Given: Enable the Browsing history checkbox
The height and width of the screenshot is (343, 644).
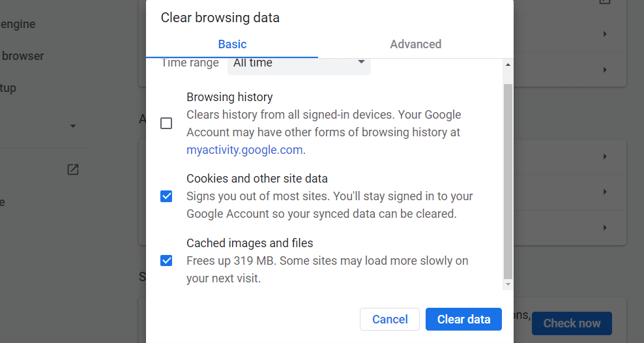Looking at the screenshot, I should (166, 123).
